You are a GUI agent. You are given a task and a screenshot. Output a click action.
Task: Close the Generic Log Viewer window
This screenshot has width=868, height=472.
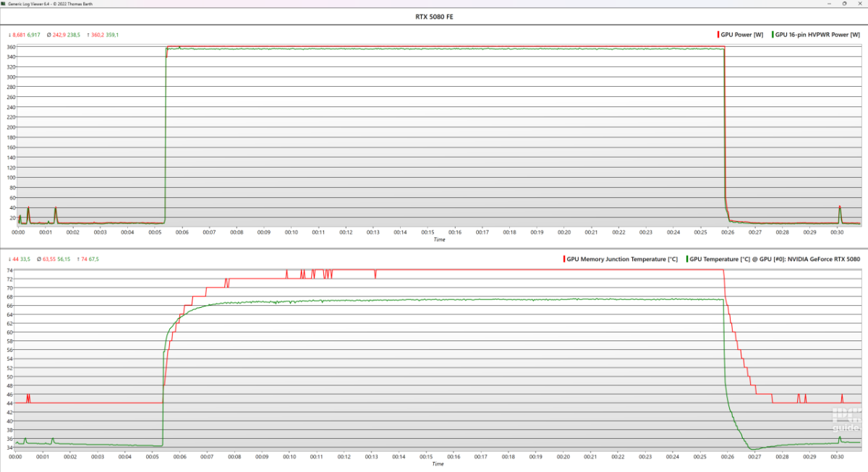click(861, 4)
